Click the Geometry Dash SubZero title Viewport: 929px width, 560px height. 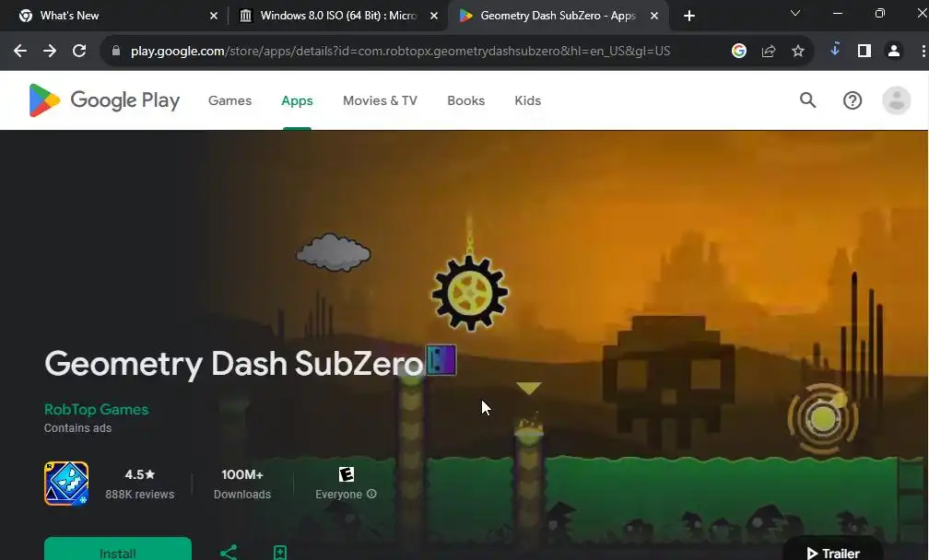click(x=234, y=364)
